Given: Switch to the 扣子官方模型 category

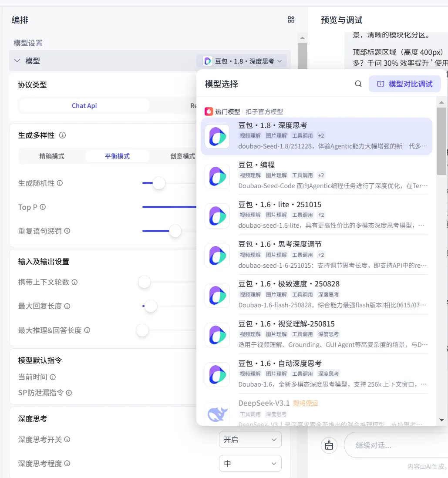Looking at the screenshot, I should pyautogui.click(x=264, y=111).
